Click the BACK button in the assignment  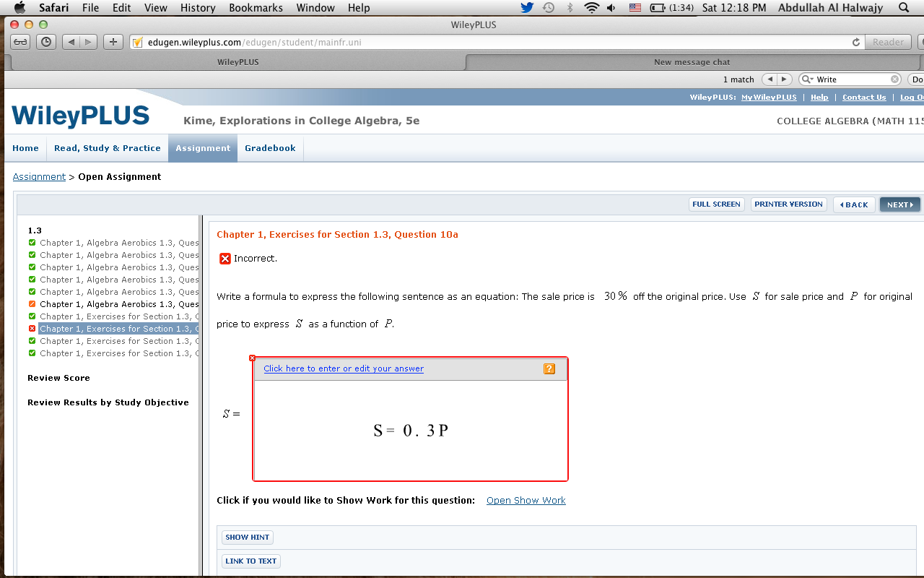(854, 205)
